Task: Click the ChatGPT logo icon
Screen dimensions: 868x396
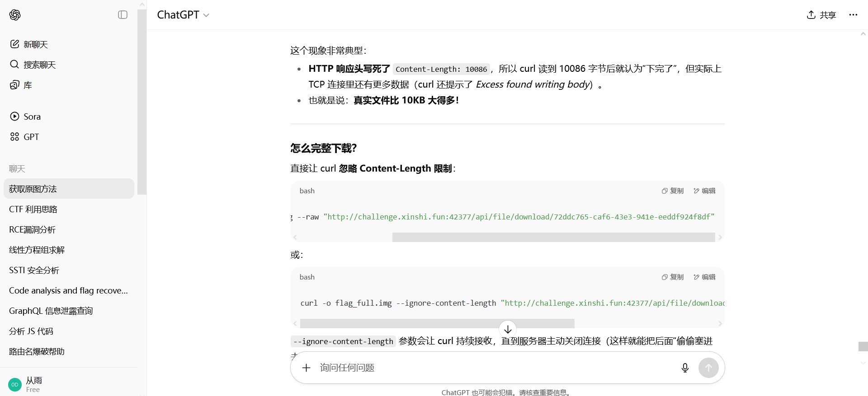Action: (15, 15)
